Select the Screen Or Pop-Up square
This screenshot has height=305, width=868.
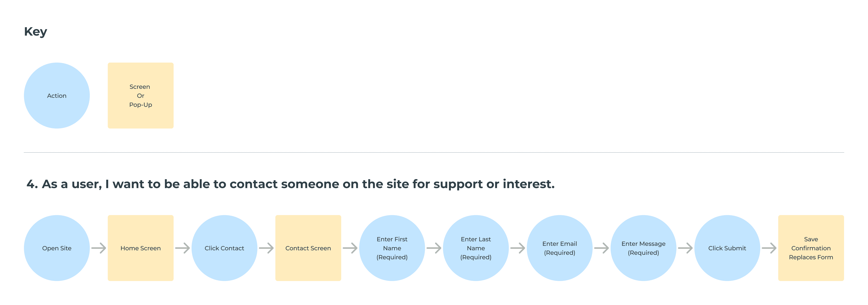pos(140,96)
